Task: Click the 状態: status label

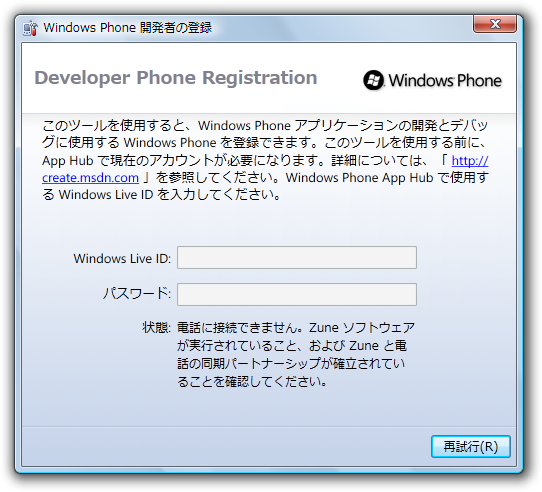Action: point(157,327)
